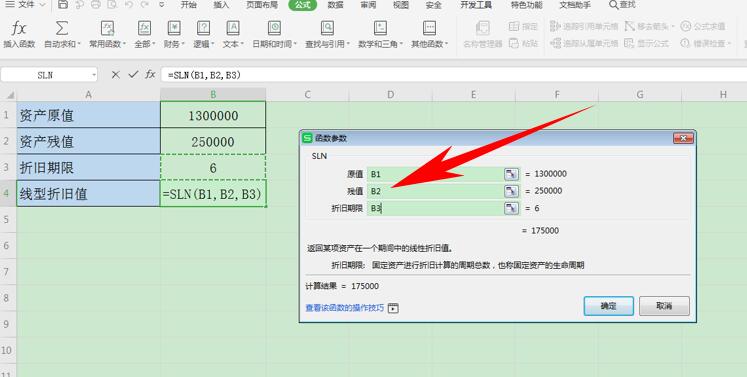Click the print icon in quick toolbar

click(96, 5)
